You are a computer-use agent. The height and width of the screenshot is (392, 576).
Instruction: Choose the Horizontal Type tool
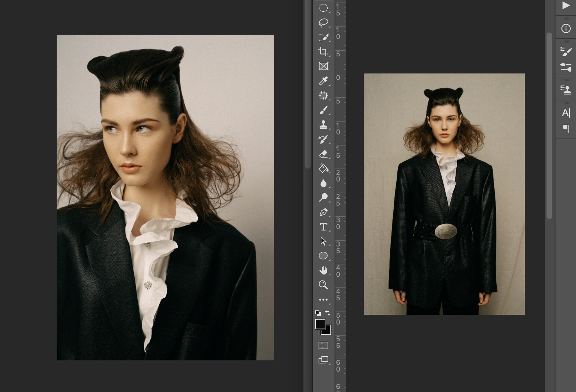[323, 227]
